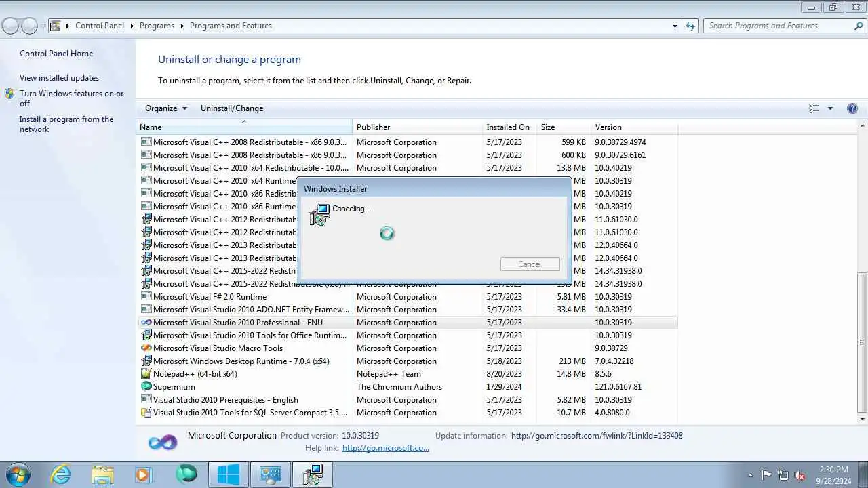Click Programs in the breadcrumb path
The image size is (868, 488).
click(157, 26)
